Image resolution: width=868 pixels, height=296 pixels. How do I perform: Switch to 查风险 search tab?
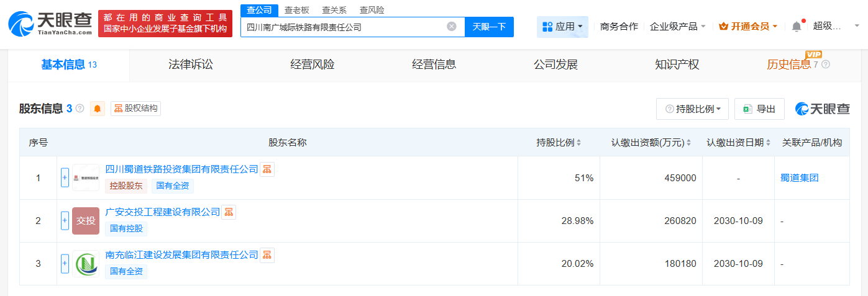[372, 10]
